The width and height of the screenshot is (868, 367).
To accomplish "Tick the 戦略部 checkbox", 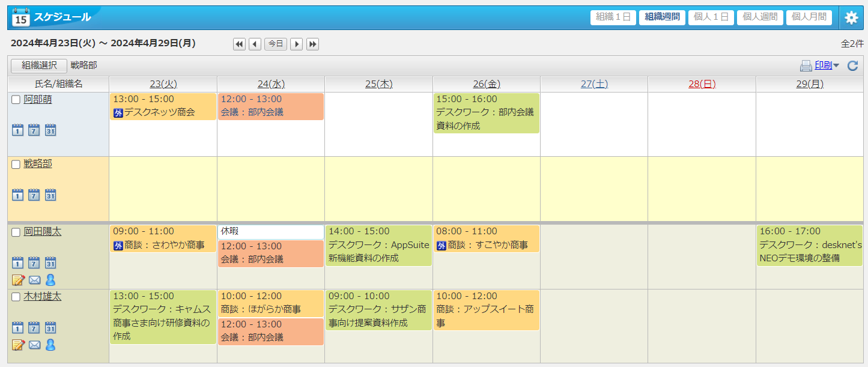I will 16,165.
